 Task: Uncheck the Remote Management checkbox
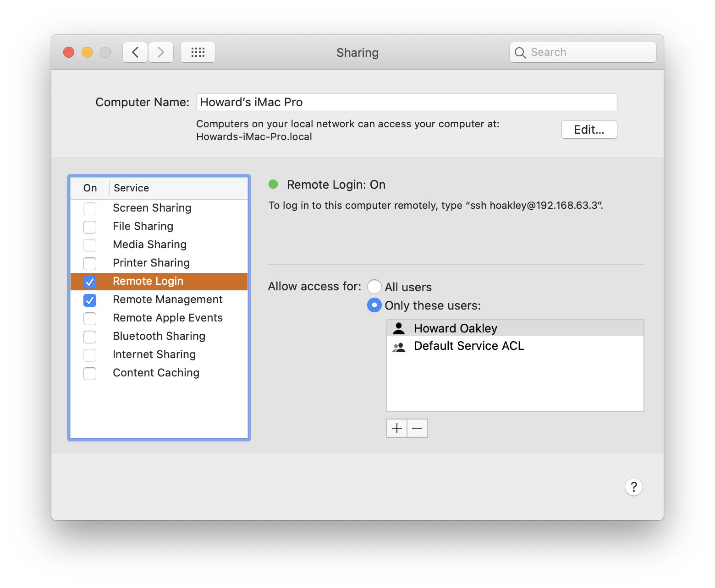pos(90,300)
